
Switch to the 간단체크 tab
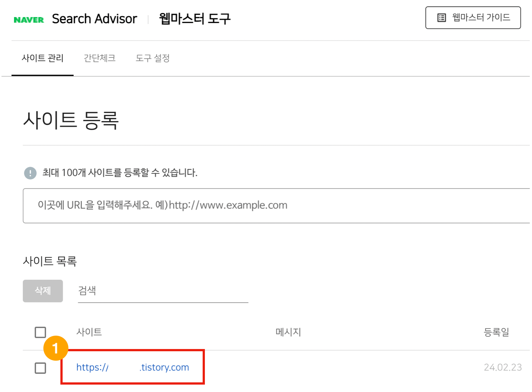[99, 58]
